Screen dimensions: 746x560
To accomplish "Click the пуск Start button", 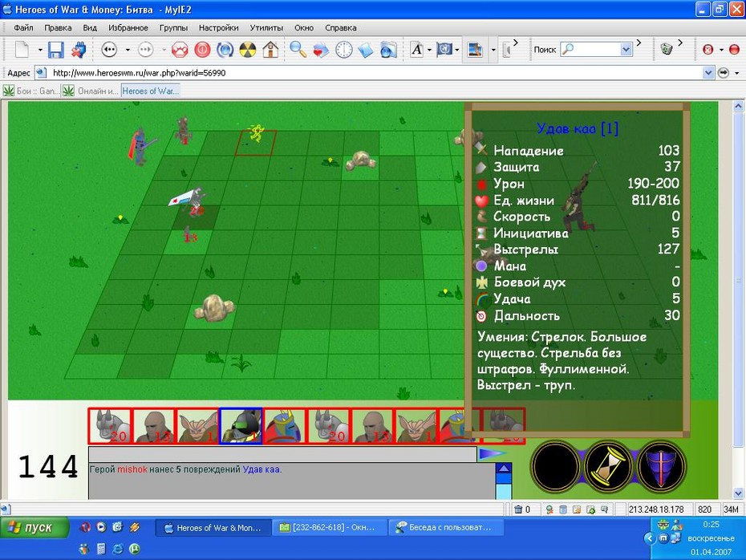I will (34, 528).
